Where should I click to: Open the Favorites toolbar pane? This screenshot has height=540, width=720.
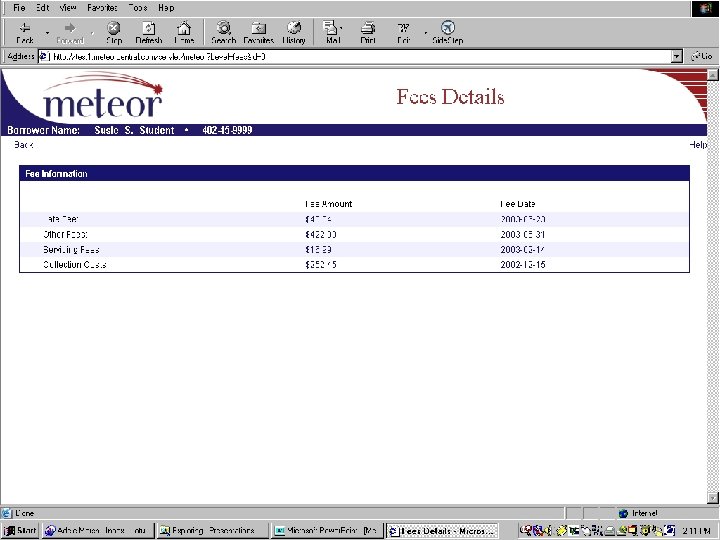tap(259, 33)
